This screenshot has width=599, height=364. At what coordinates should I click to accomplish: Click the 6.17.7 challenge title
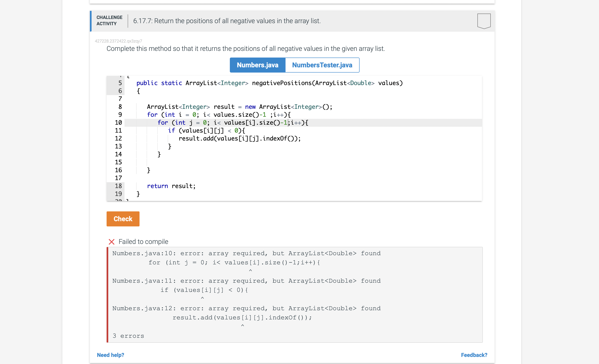(227, 21)
